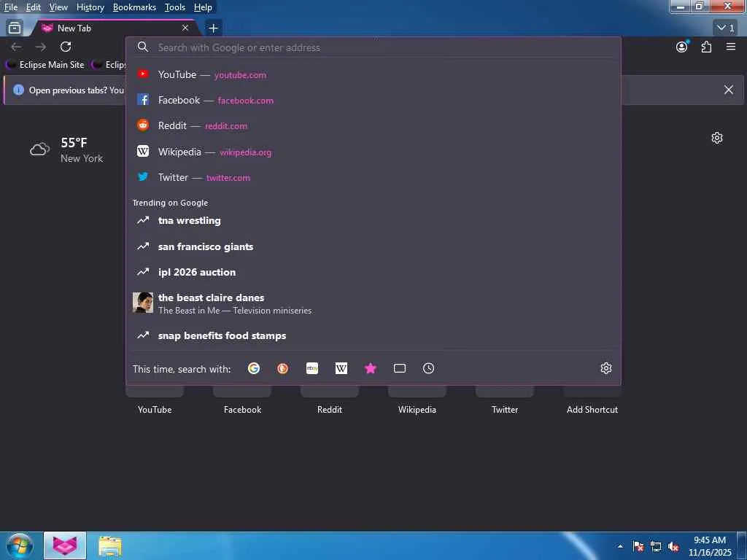Click the Action Center flag icon
The width and height of the screenshot is (747, 560).
click(638, 547)
